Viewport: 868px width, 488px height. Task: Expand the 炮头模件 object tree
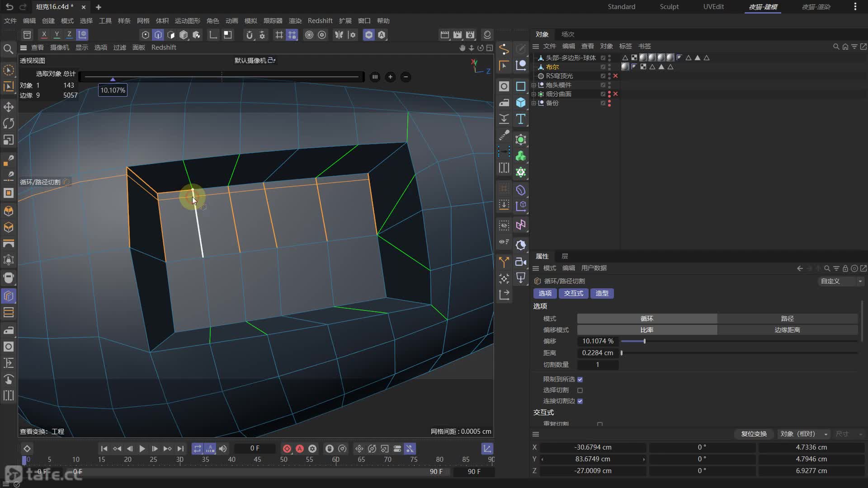(x=534, y=85)
